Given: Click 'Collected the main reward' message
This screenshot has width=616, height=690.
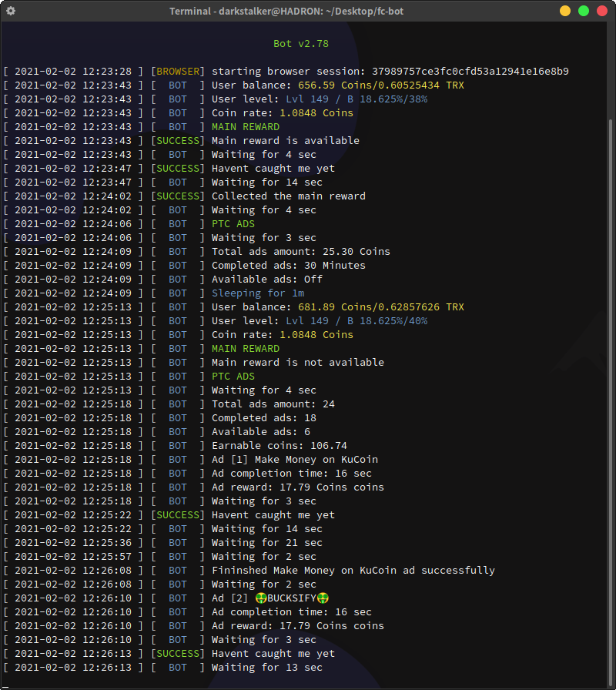Looking at the screenshot, I should coord(289,196).
